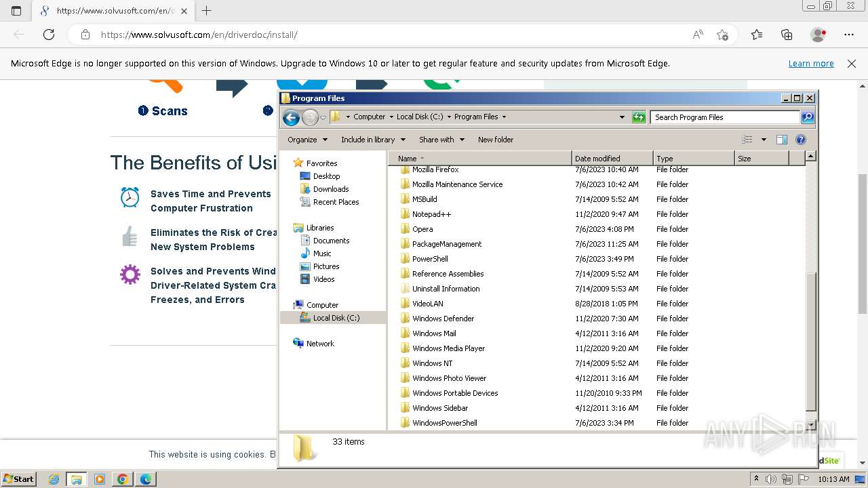Image resolution: width=868 pixels, height=488 pixels.
Task: Sort by Size column header
Action: click(x=762, y=159)
